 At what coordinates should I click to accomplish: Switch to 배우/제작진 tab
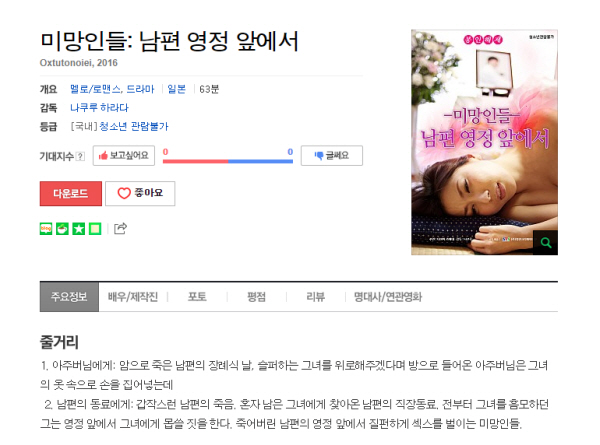133,297
